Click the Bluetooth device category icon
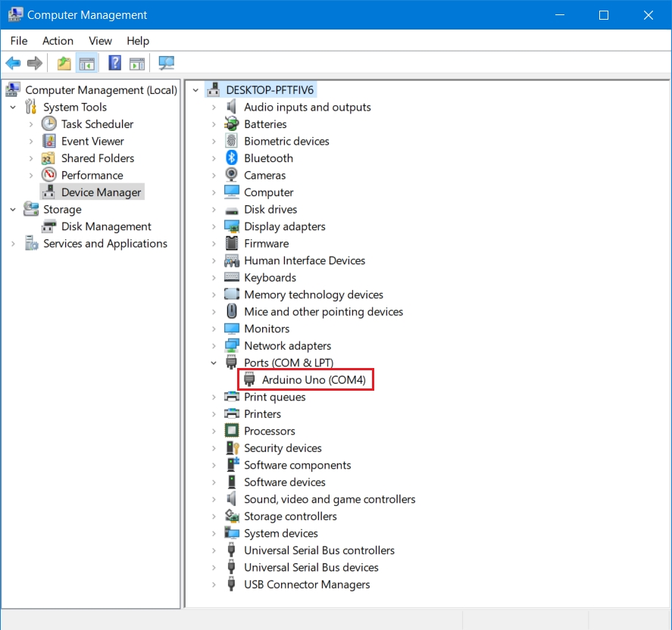 (232, 158)
